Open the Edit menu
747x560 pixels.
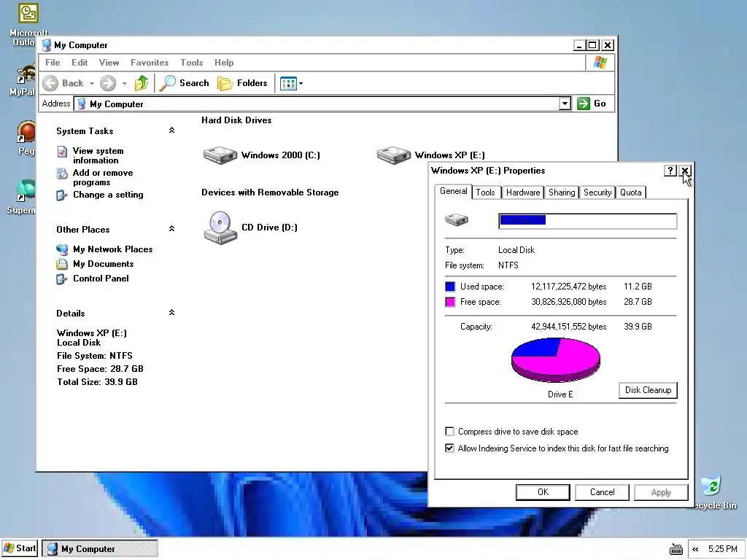pos(80,63)
